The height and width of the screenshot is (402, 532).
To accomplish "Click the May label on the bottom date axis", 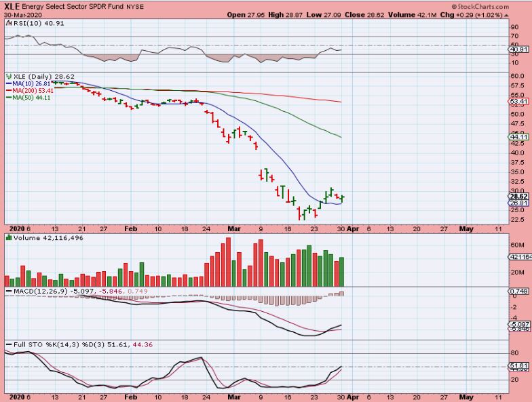I will pos(466,397).
